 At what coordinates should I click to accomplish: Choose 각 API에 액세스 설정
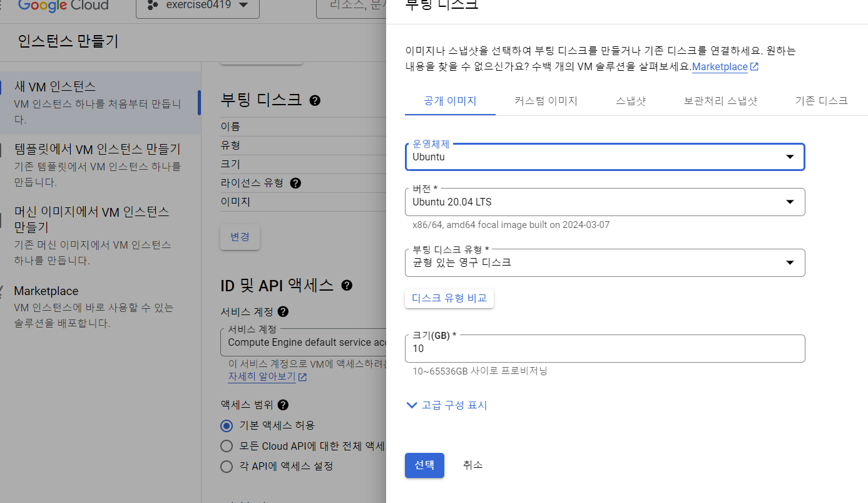pyautogui.click(x=226, y=466)
